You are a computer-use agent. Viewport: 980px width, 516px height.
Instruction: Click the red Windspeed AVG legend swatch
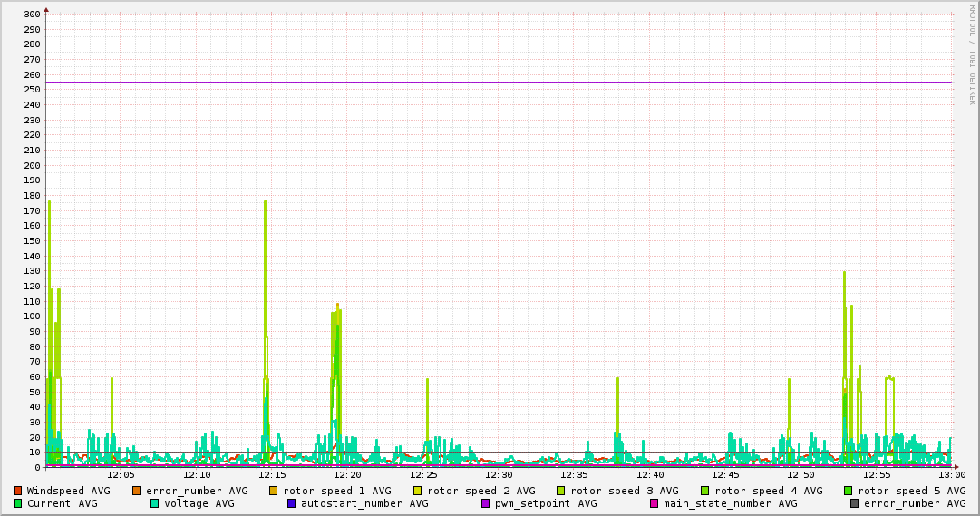[17, 491]
